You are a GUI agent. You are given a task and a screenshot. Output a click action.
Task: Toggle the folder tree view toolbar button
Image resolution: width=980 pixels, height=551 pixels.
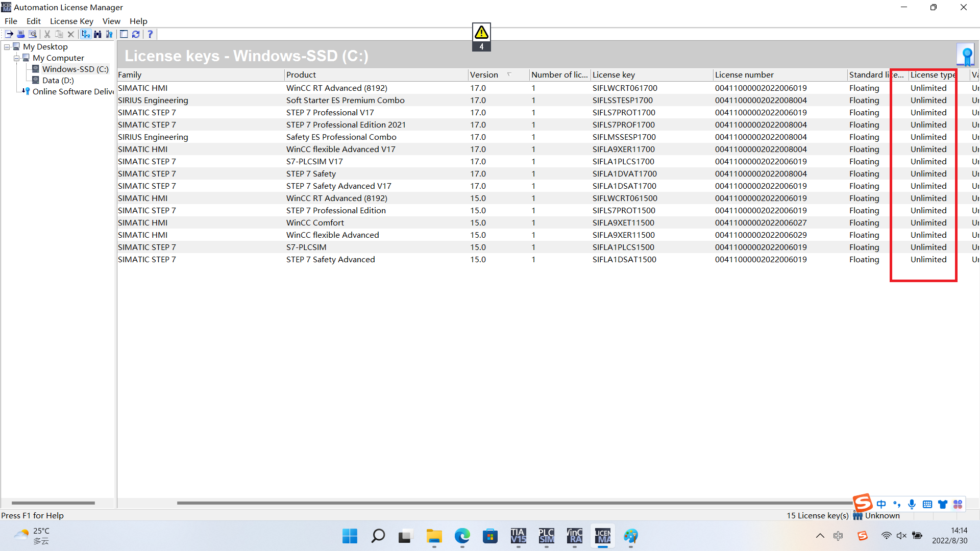click(x=86, y=34)
